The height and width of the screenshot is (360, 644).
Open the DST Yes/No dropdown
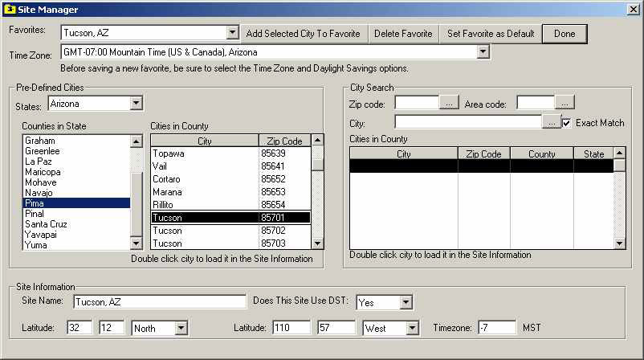(x=406, y=302)
